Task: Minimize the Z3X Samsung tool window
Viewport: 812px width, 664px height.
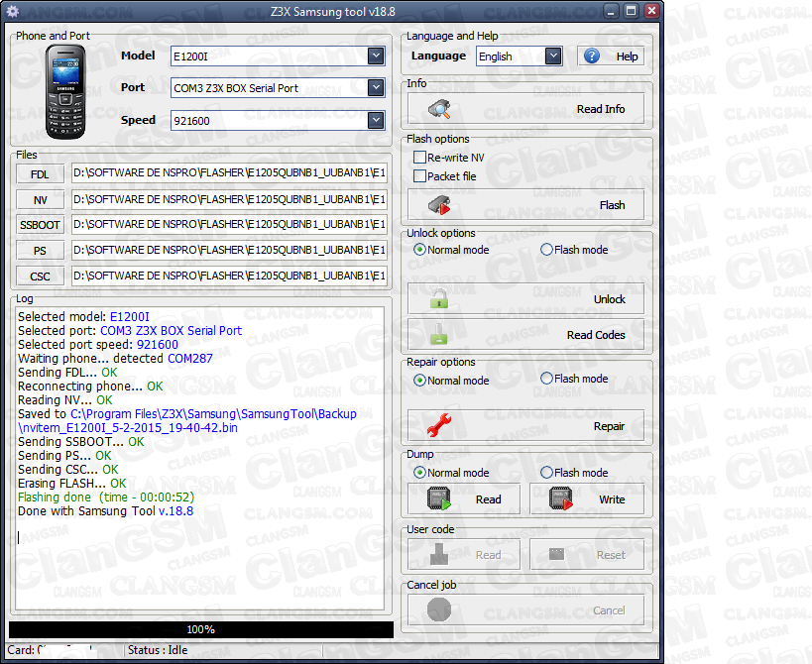Action: click(612, 11)
